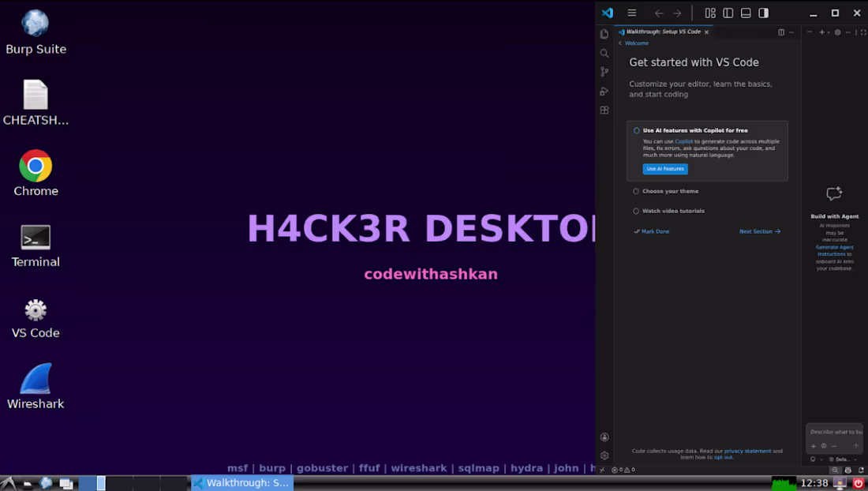Select the Choose your theme step
Image resolution: width=868 pixels, height=491 pixels.
point(671,192)
